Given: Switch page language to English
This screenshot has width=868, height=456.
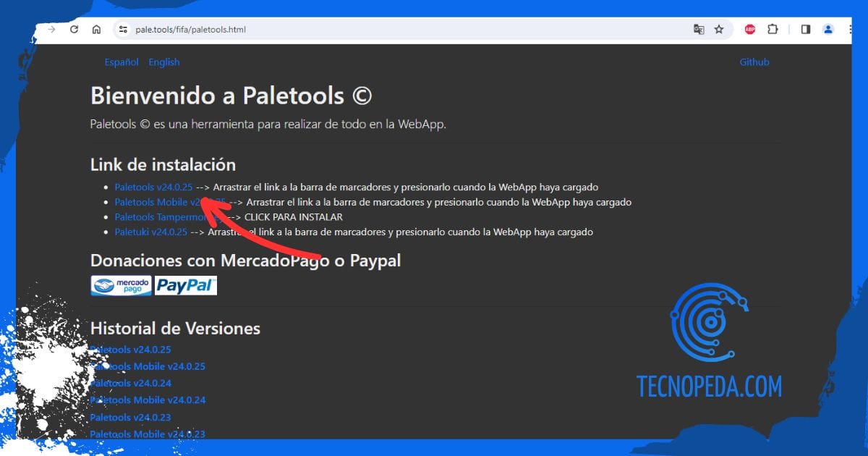Looking at the screenshot, I should pos(164,62).
